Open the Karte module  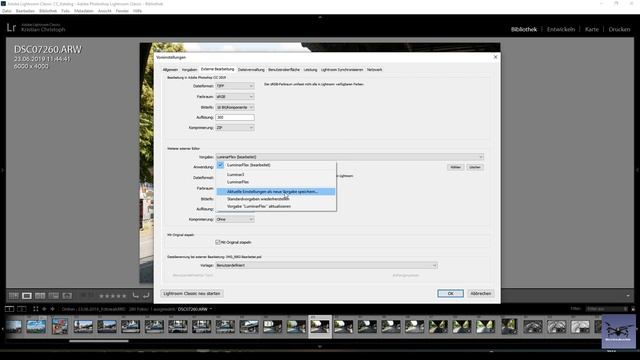click(x=591, y=29)
